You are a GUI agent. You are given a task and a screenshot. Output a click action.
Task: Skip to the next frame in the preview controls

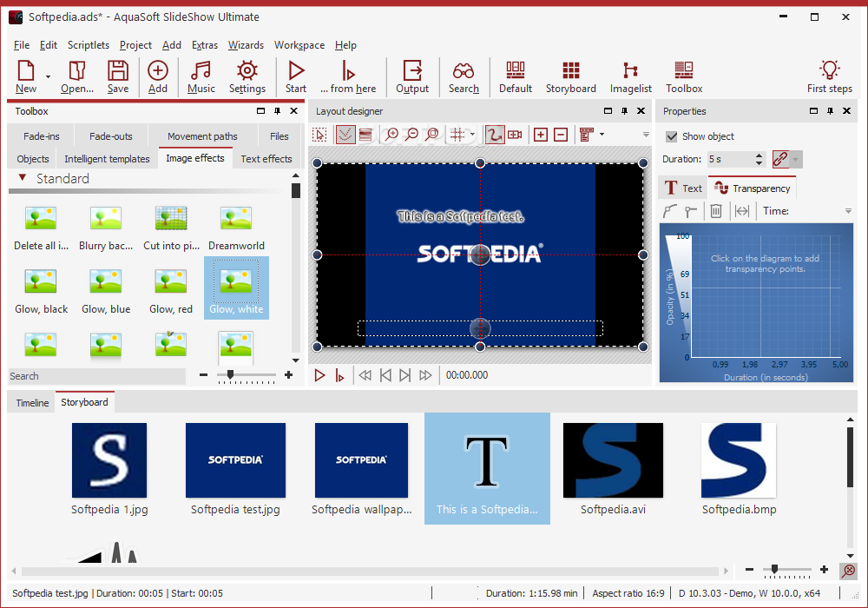(404, 375)
